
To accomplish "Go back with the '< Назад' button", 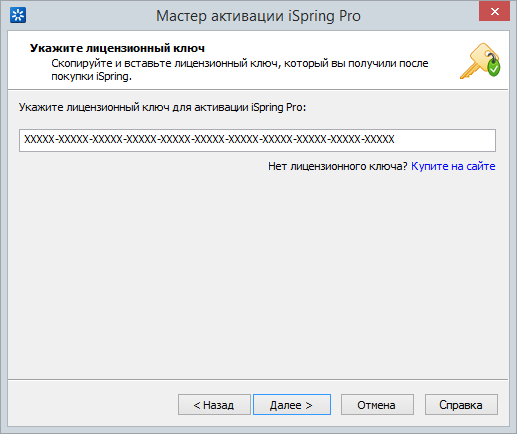I will tap(214, 405).
